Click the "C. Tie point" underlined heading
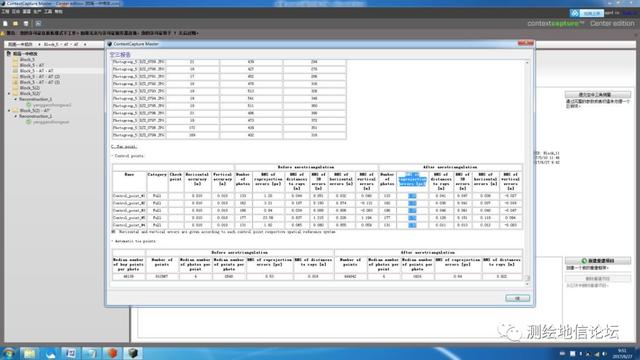The height and width of the screenshot is (360, 640). pos(124,147)
